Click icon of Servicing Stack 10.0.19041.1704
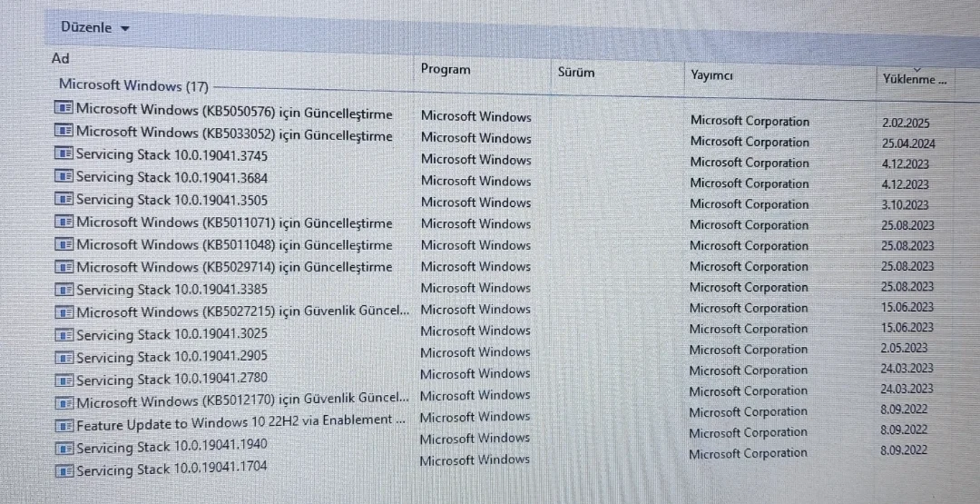Screen dimensions: 980x504 point(64,470)
